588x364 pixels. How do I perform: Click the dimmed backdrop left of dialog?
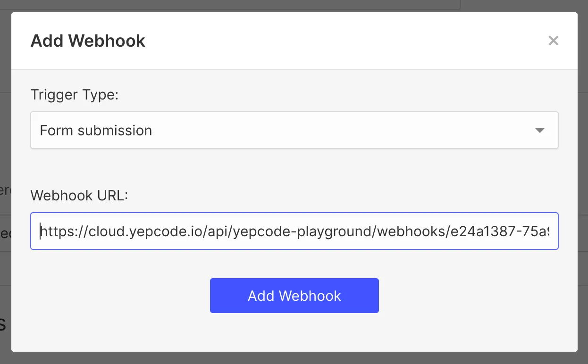click(5, 141)
